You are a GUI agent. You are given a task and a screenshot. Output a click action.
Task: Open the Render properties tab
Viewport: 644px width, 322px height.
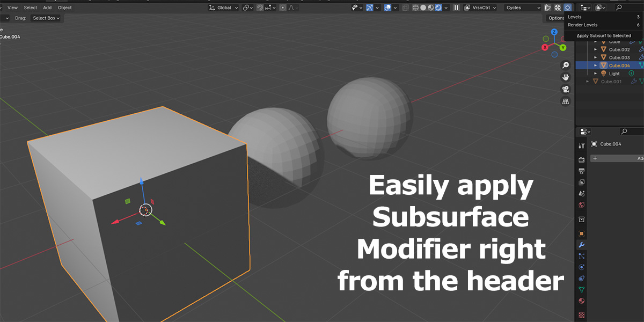(582, 159)
